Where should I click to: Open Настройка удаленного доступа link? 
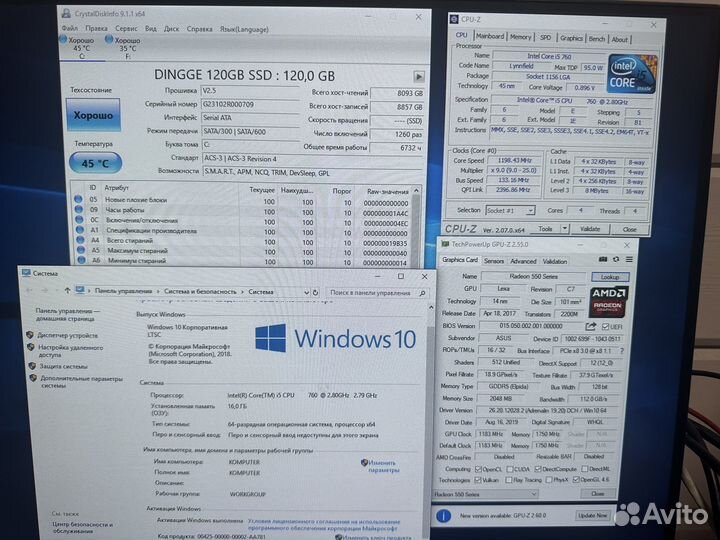(x=70, y=351)
